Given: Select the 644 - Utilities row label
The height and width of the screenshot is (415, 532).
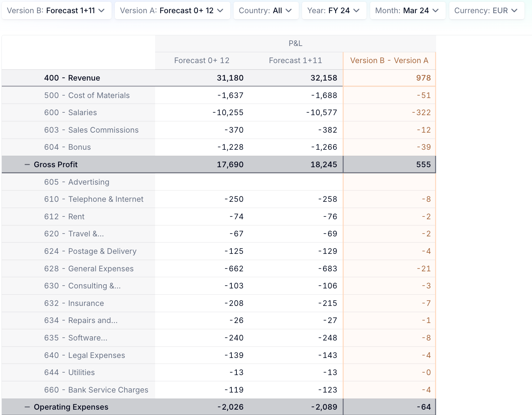Looking at the screenshot, I should (x=70, y=373).
